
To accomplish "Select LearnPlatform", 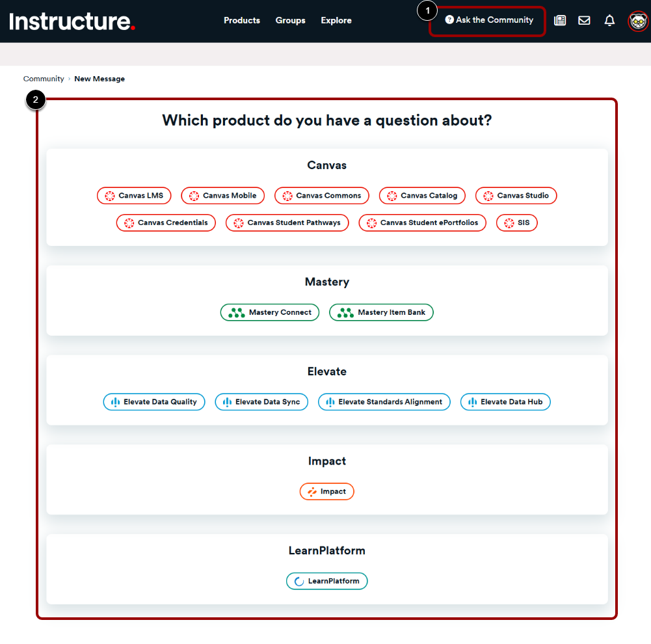I will point(326,581).
